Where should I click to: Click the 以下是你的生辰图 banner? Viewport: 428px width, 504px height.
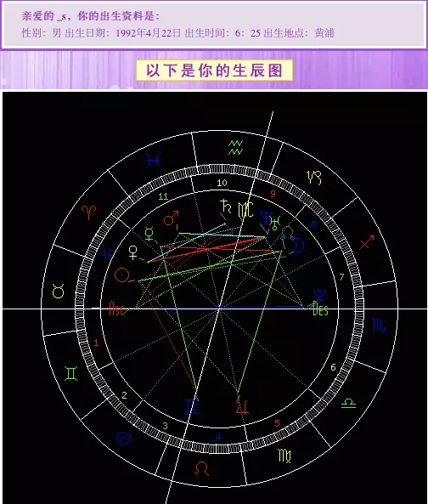tap(215, 71)
